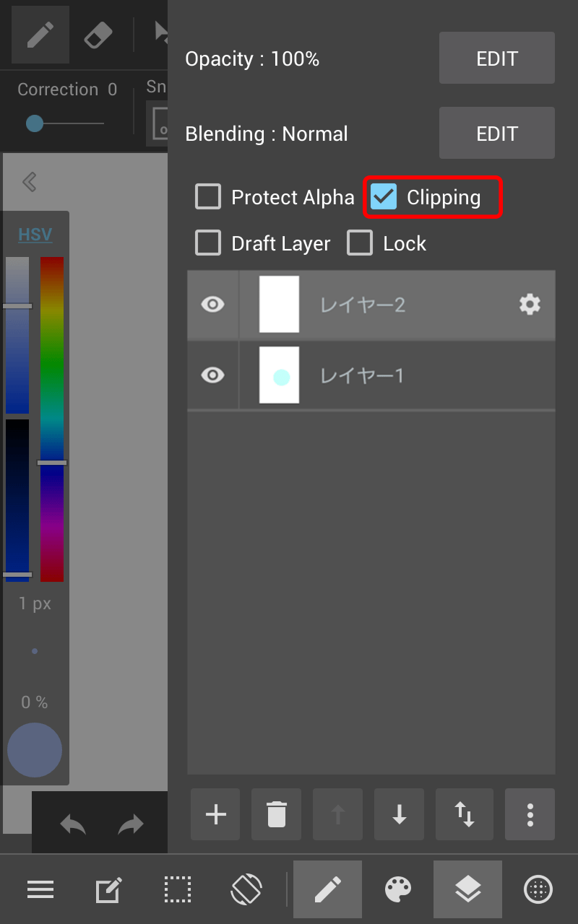Select the レイヤー1 layer thumbnail
The image size is (578, 924).
[x=278, y=375]
